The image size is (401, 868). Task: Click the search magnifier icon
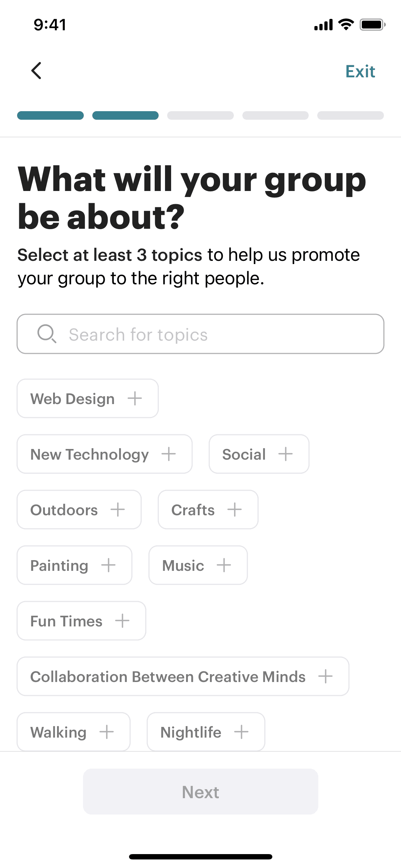(47, 334)
